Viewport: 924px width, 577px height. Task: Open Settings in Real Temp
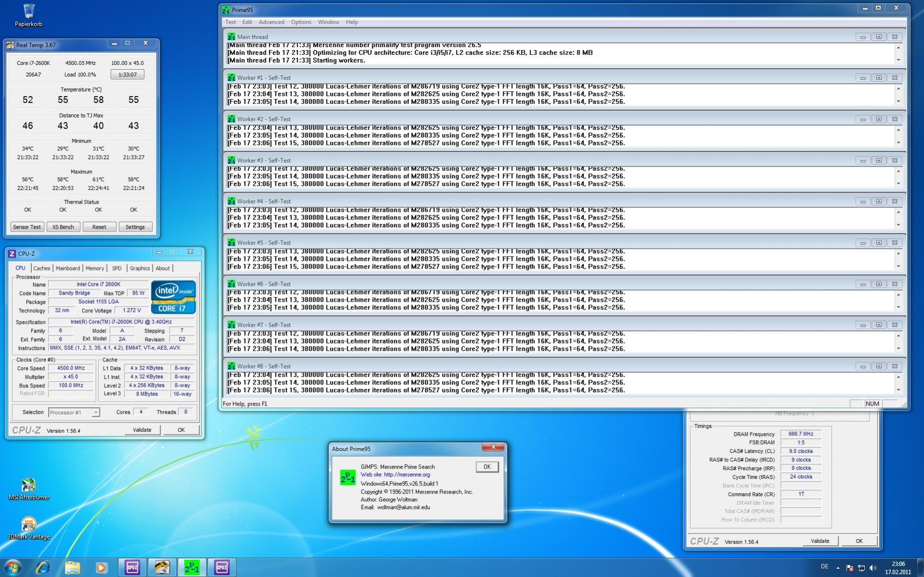click(x=135, y=227)
